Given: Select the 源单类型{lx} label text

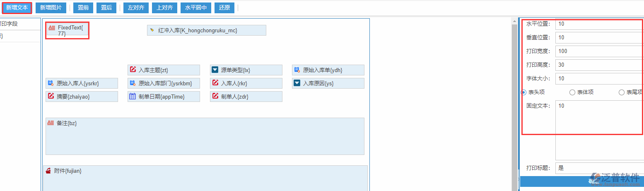Looking at the screenshot, I should click(x=236, y=70).
